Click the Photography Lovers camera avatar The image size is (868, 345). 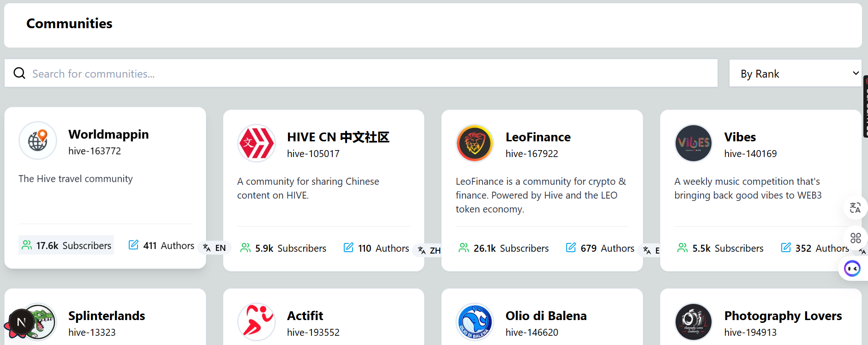pyautogui.click(x=694, y=322)
